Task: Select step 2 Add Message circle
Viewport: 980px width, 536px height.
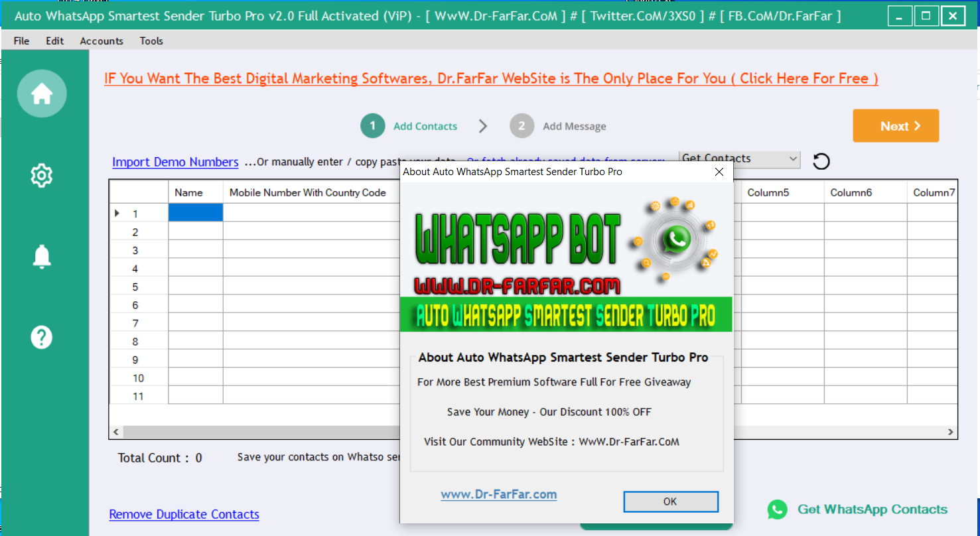Action: (522, 126)
